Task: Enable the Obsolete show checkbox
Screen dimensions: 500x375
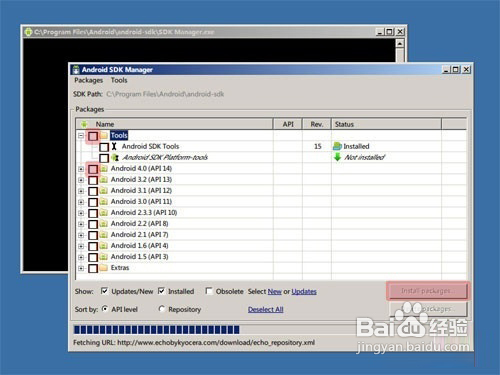Action: [x=209, y=291]
